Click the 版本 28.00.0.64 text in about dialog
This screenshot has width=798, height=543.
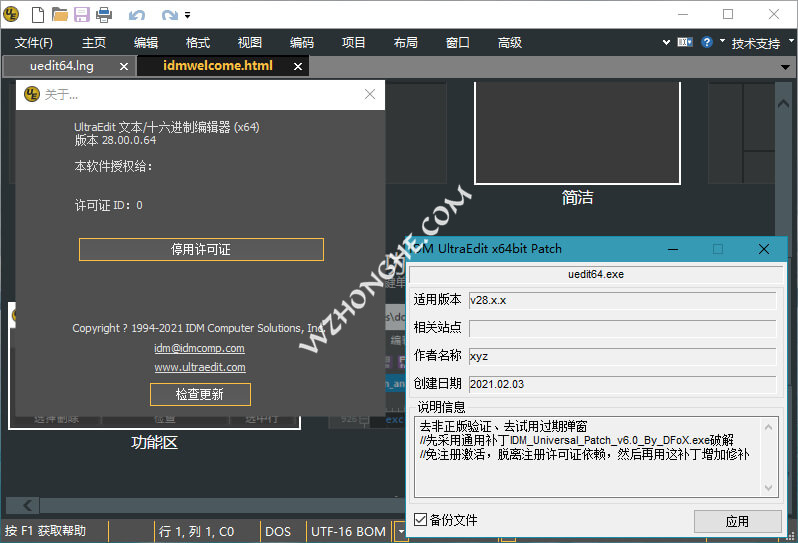point(116,140)
